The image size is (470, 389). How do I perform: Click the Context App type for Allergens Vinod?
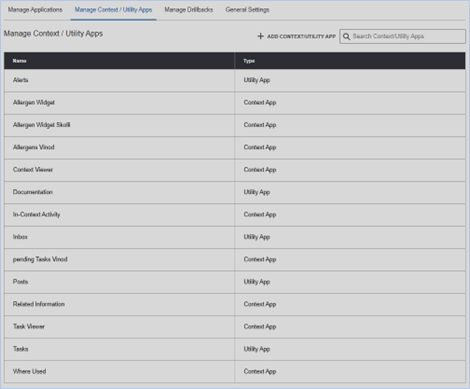tap(260, 147)
